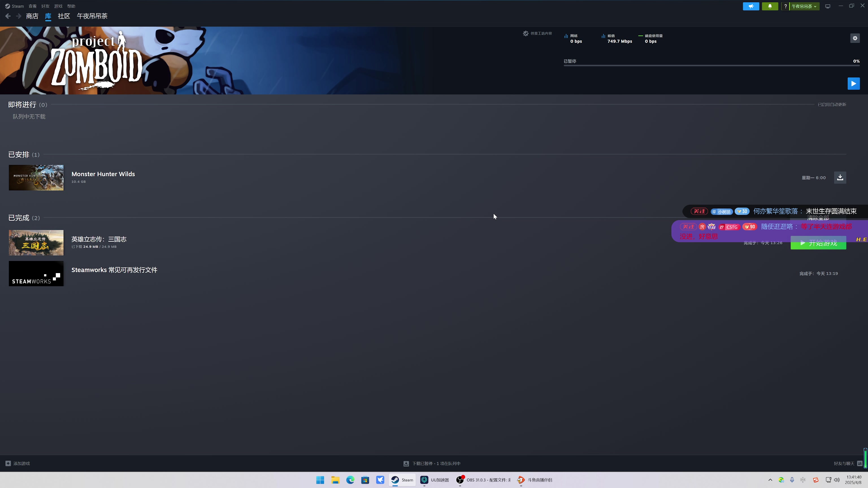Open UU加速器 from taskbar
This screenshot has width=868, height=488.
[435, 480]
